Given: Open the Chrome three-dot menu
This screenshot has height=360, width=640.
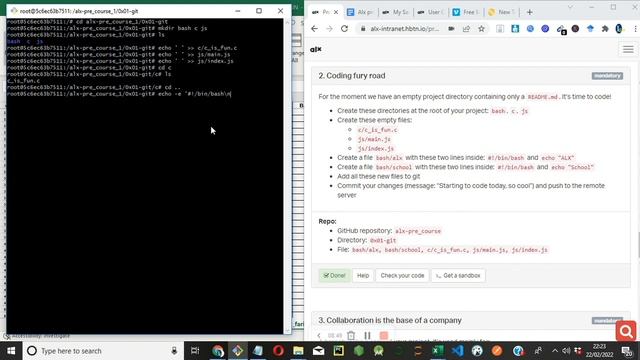Looking at the screenshot, I should (635, 29).
